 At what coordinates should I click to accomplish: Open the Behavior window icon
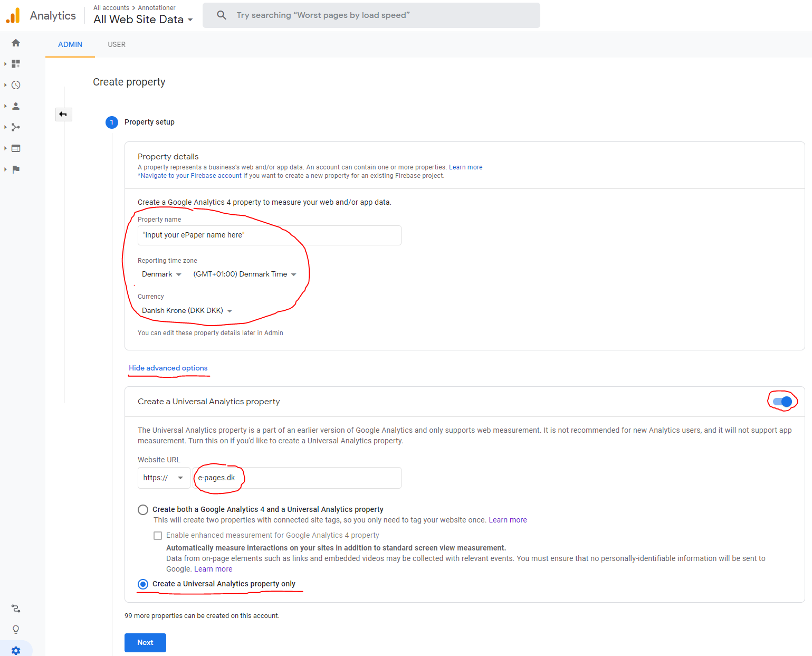click(16, 148)
